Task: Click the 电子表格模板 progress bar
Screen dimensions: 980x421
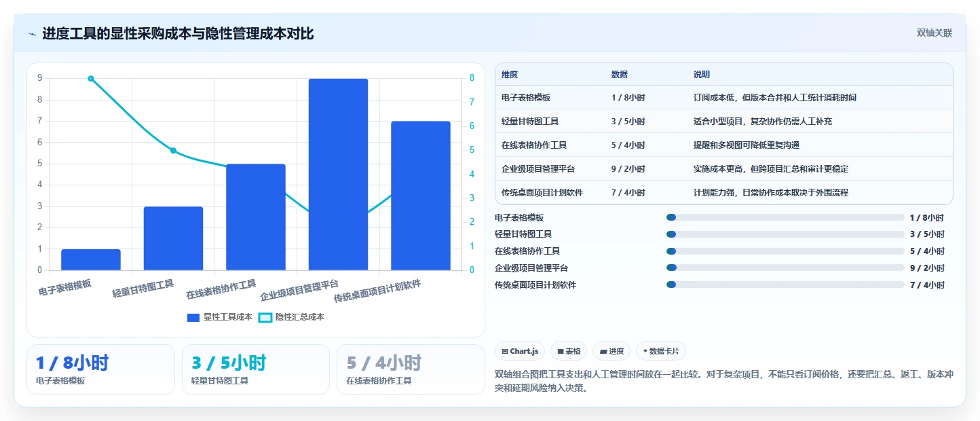Action: point(785,217)
